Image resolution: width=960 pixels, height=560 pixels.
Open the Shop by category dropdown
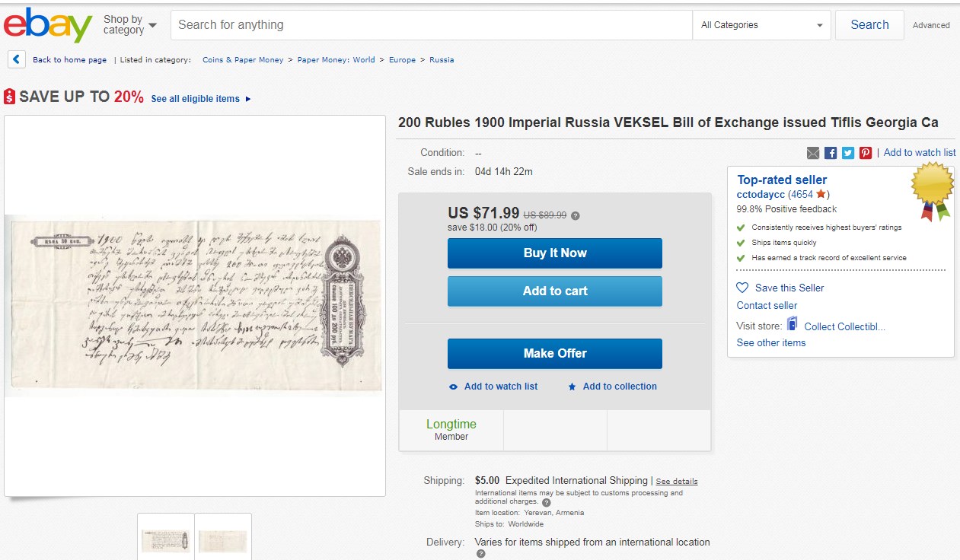(130, 25)
